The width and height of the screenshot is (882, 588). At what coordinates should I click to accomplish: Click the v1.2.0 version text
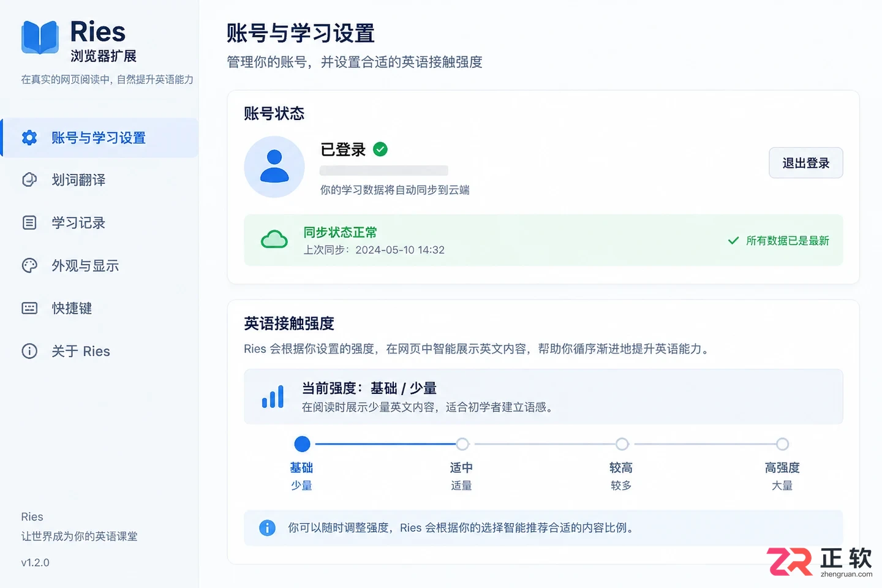pyautogui.click(x=36, y=562)
